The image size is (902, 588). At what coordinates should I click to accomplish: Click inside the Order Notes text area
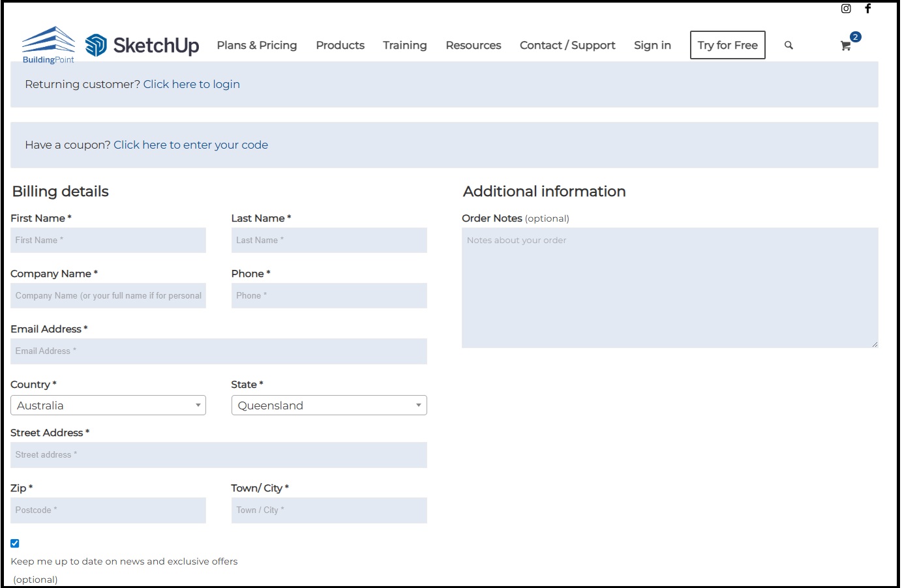pos(669,287)
